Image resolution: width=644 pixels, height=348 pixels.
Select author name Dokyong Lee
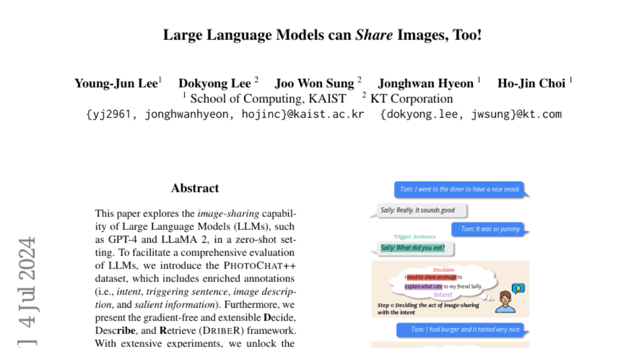pyautogui.click(x=215, y=83)
